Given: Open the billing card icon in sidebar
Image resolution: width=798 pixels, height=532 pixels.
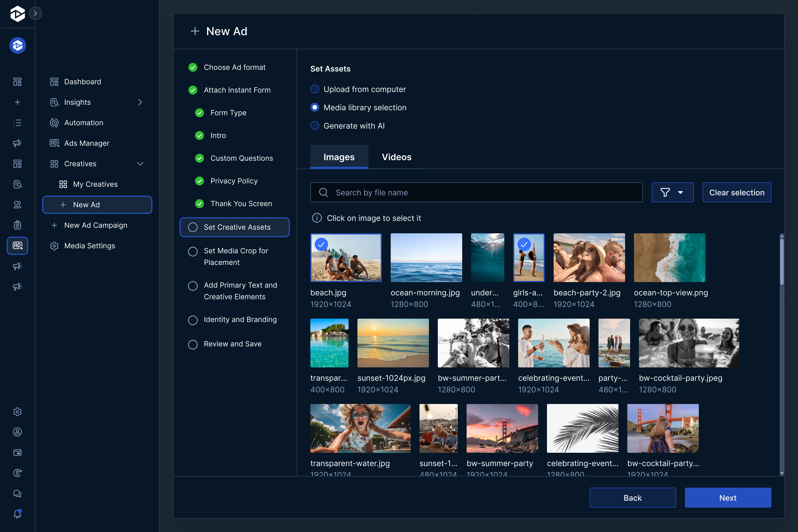Looking at the screenshot, I should pyautogui.click(x=17, y=452).
